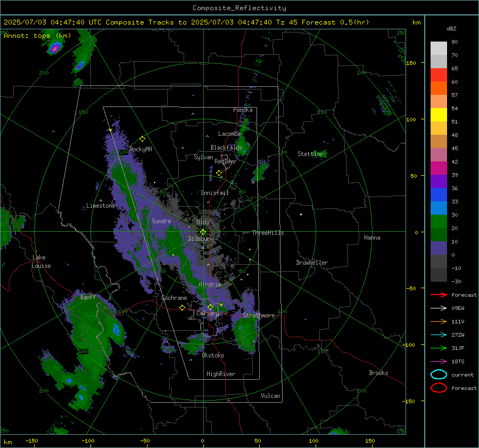Click the Limestone label on map
Image resolution: width=479 pixels, height=448 pixels.
(101, 206)
